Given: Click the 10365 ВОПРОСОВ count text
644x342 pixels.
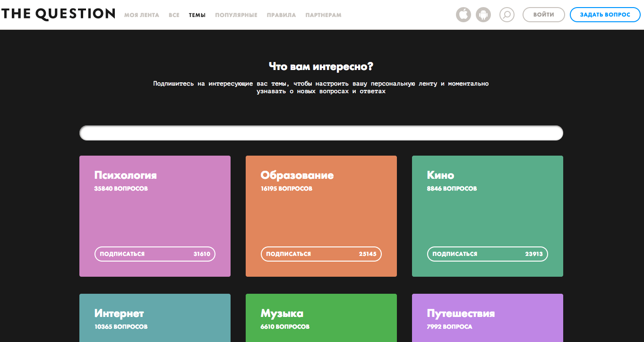Looking at the screenshot, I should (x=121, y=327).
